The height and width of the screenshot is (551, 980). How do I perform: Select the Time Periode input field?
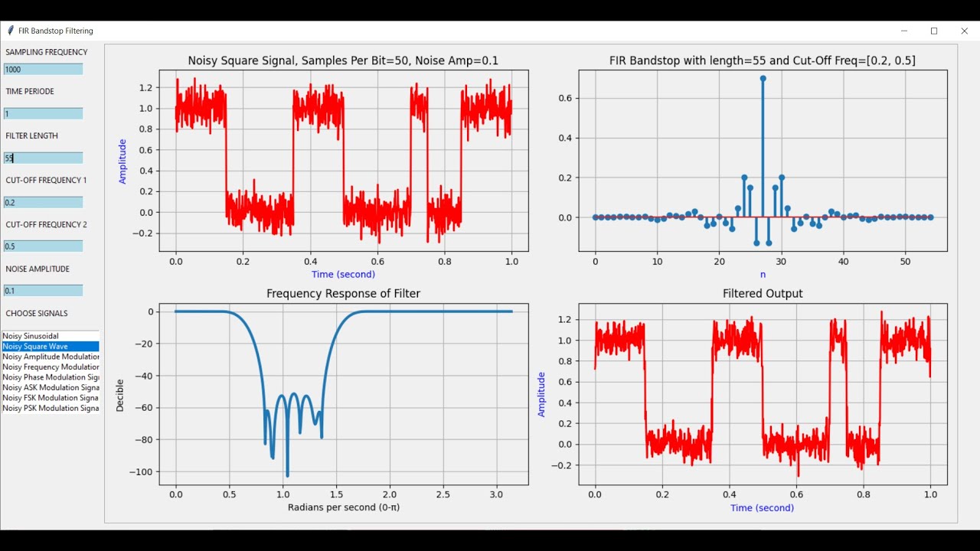click(x=43, y=113)
